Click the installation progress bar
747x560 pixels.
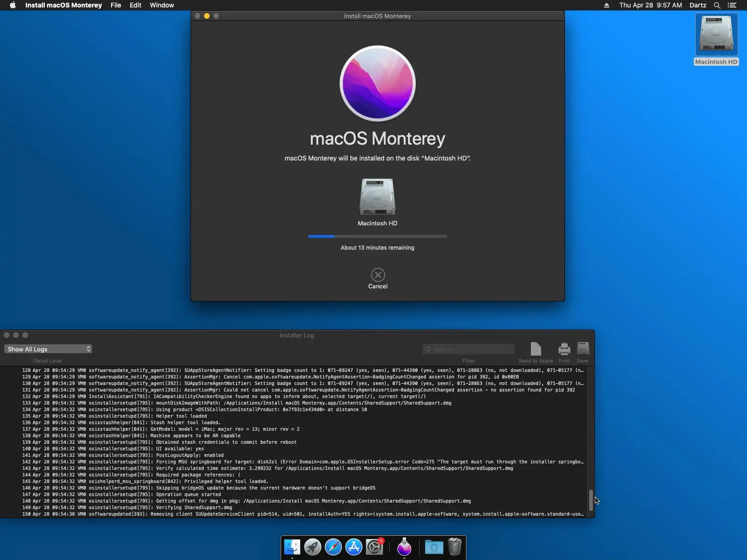click(377, 236)
